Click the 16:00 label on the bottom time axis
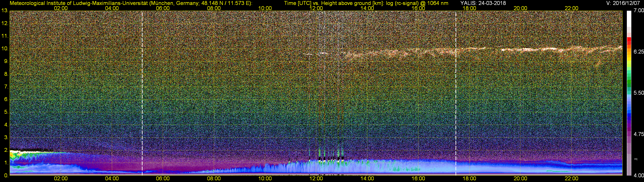Screen dimensions: 644x182 [x=418, y=179]
